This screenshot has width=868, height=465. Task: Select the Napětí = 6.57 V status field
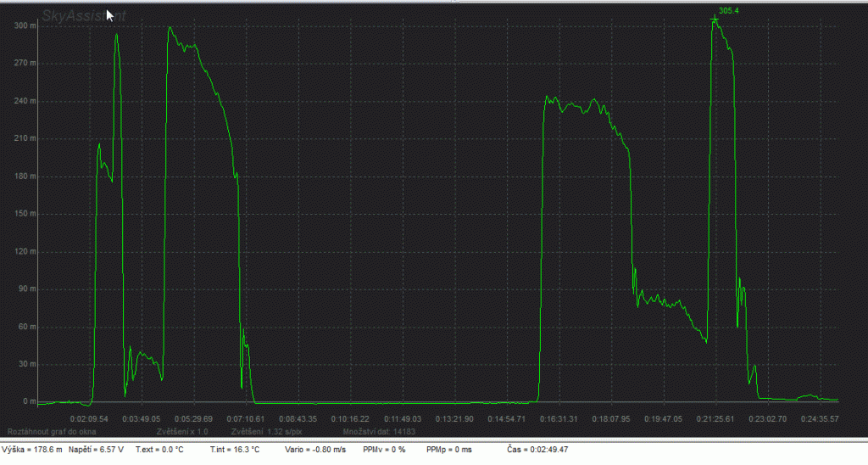tap(96, 450)
